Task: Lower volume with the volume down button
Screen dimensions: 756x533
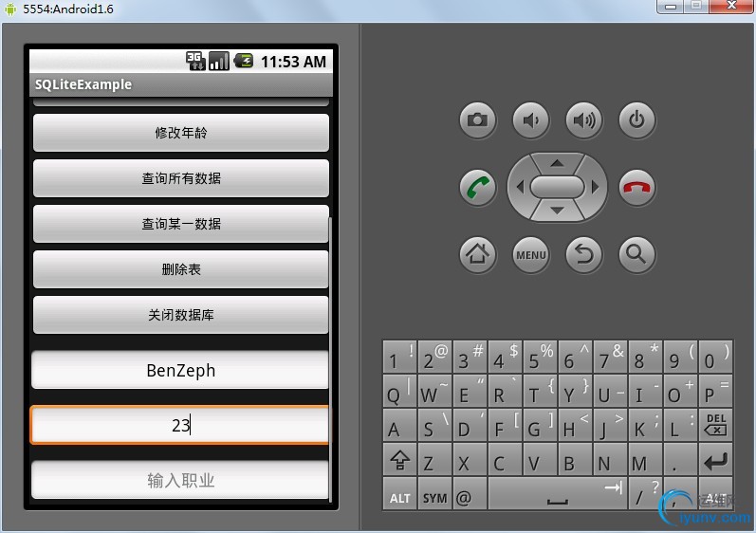Action: pyautogui.click(x=530, y=119)
